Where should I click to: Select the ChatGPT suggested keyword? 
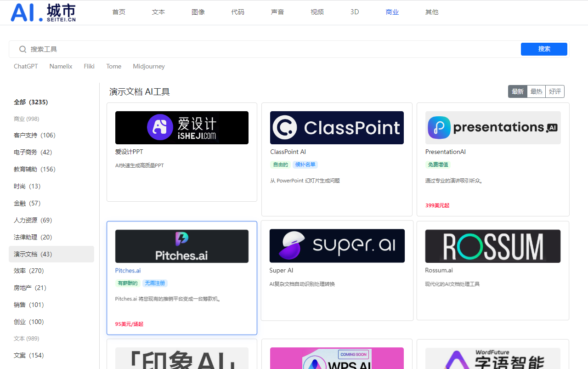point(26,66)
